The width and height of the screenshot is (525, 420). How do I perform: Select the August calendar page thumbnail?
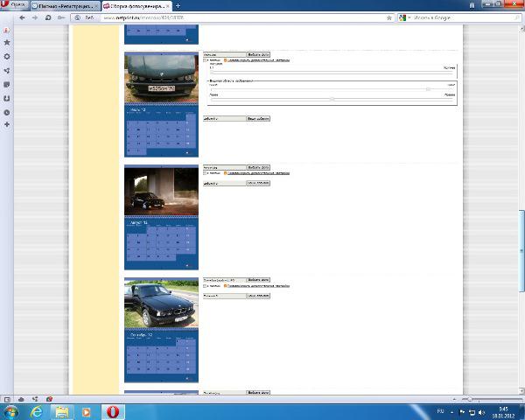[x=161, y=217]
